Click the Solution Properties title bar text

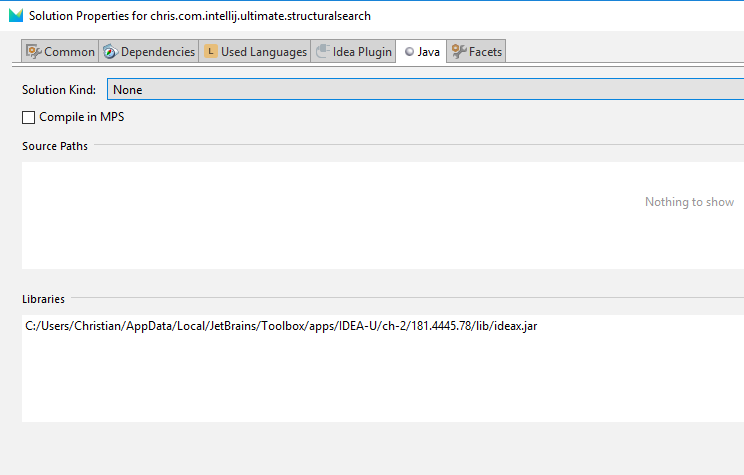pos(200,15)
